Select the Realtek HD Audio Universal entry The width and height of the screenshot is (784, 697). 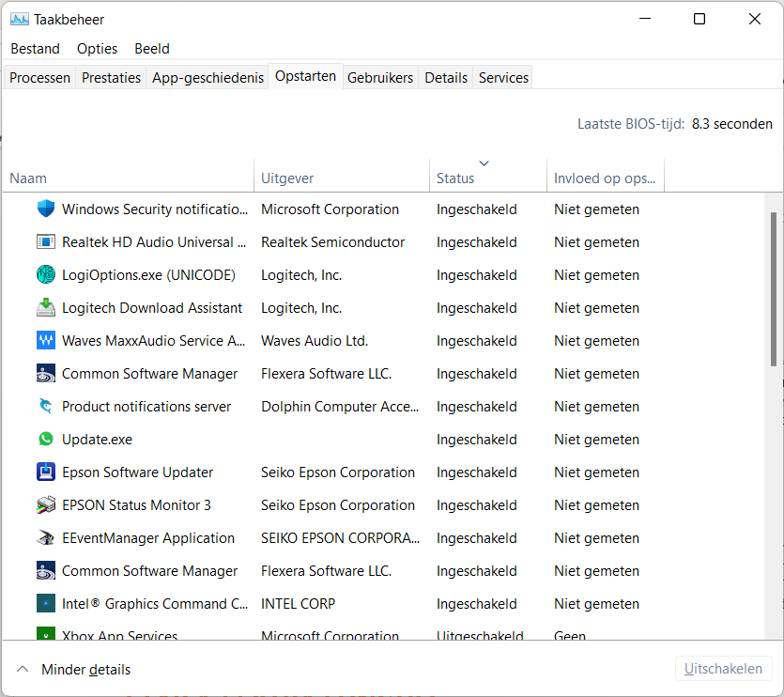[x=154, y=242]
